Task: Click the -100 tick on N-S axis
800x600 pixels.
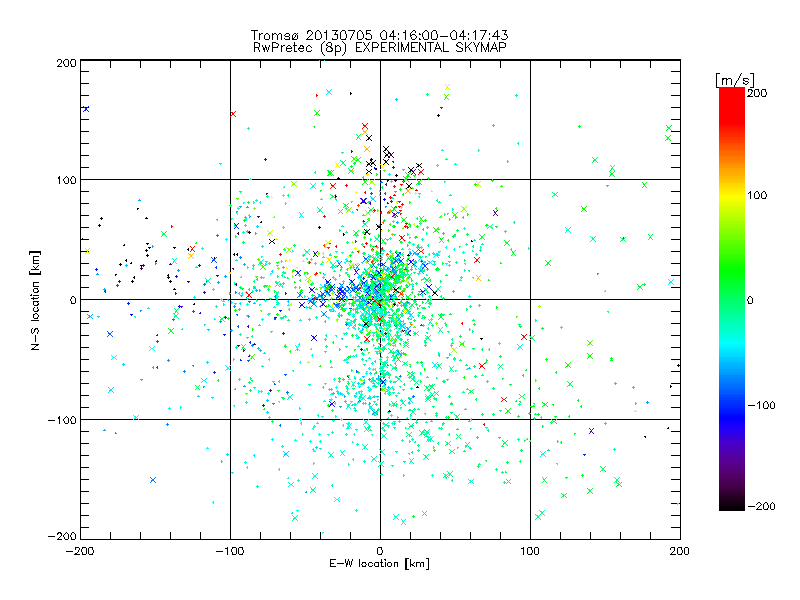Action: pyautogui.click(x=62, y=420)
